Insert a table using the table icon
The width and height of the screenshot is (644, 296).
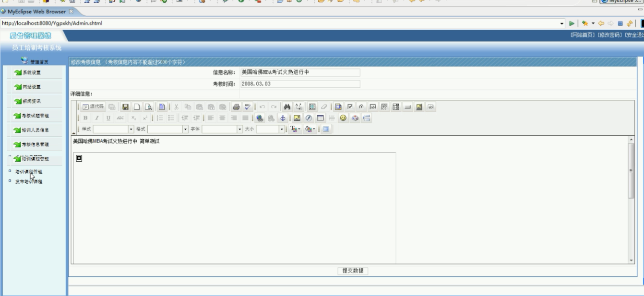click(x=320, y=118)
